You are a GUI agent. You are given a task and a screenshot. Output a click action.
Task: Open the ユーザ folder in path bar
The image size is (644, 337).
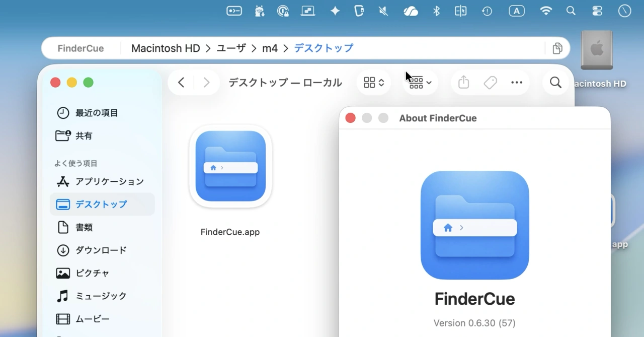point(231,48)
